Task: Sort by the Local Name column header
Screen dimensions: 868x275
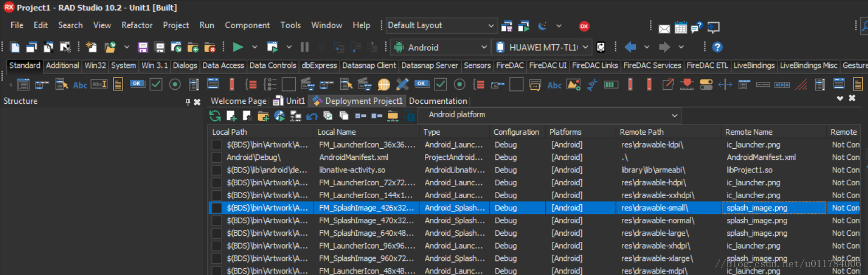Action: coord(367,132)
